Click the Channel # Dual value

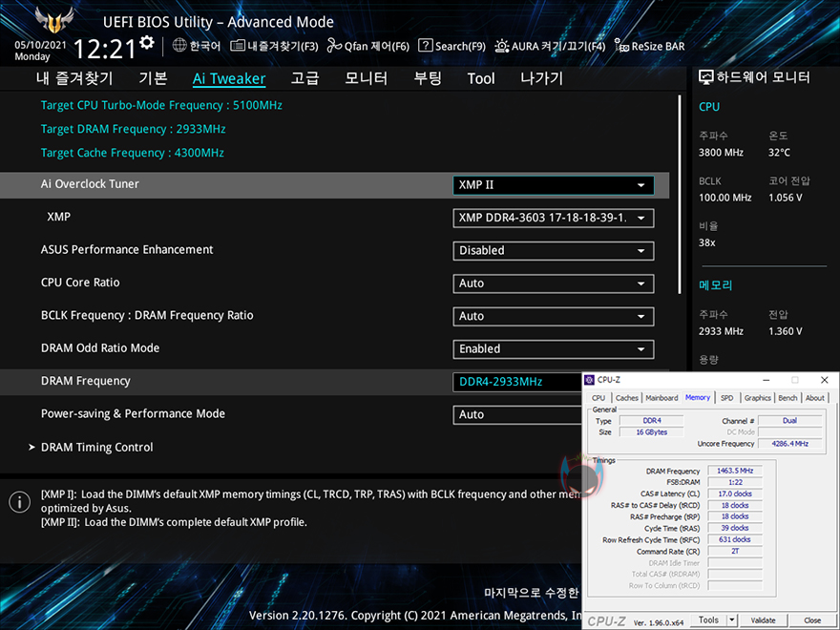click(x=790, y=421)
